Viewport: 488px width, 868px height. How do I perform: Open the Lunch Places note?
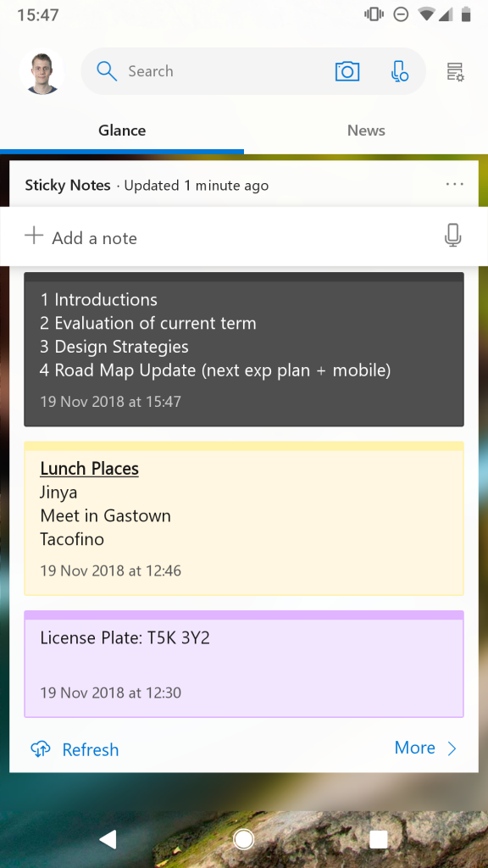[243, 518]
